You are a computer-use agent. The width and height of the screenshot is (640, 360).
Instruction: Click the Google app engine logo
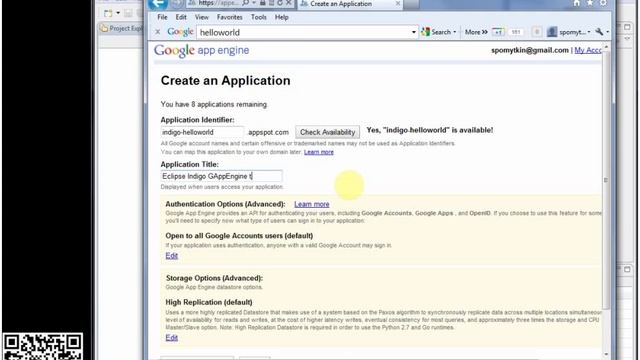201,51
